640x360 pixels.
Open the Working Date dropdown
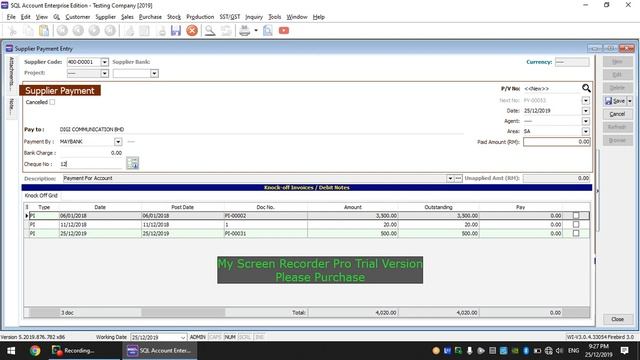tap(182, 337)
